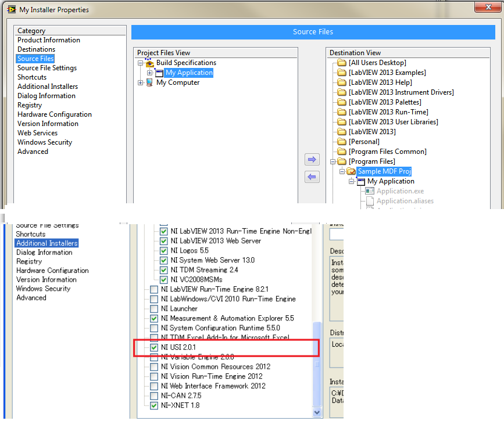504x428 pixels.
Task: Click the [LabVIEW 2013 Palettes] folder icon
Action: pos(342,102)
